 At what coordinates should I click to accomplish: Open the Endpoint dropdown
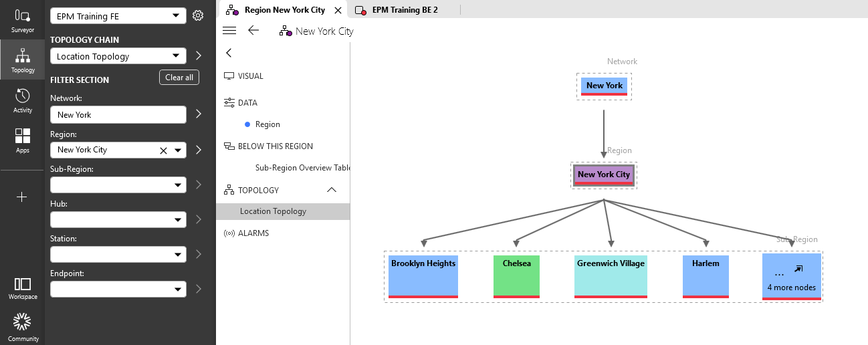coord(118,289)
